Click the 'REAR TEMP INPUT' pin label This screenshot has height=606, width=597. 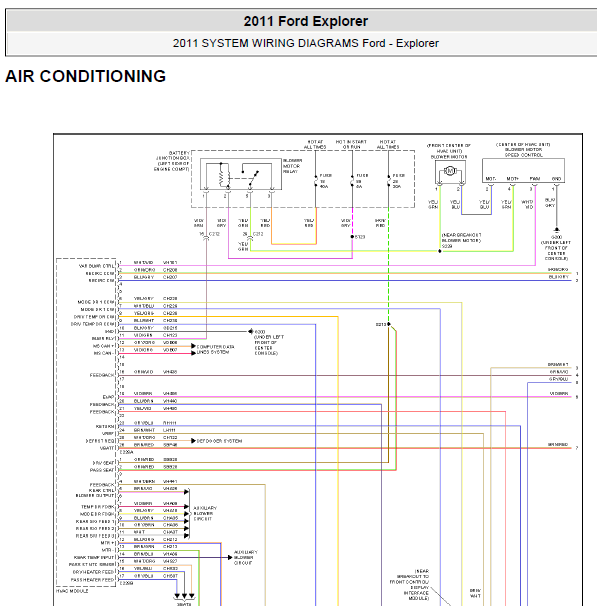[94, 558]
